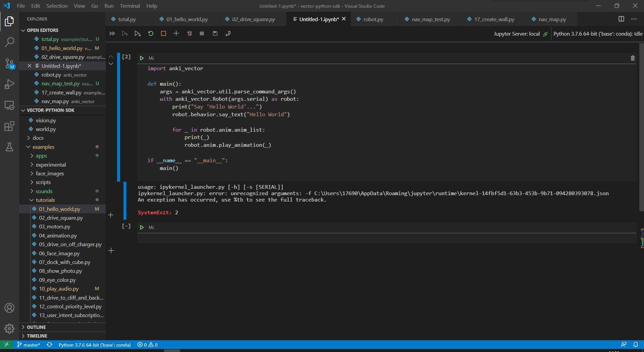Image resolution: width=644 pixels, height=352 pixels.
Task: Switch to the robot.py tab
Action: coord(373,19)
